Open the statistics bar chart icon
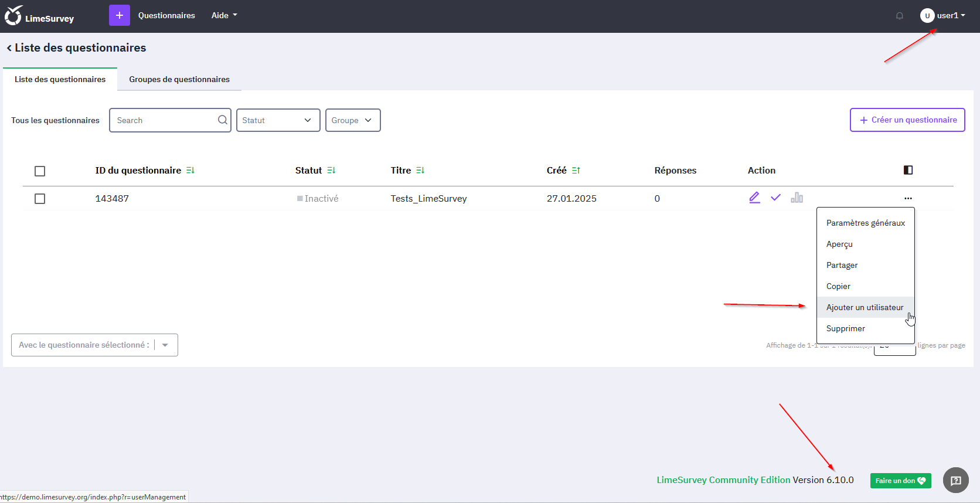The width and height of the screenshot is (980, 503). coord(797,198)
